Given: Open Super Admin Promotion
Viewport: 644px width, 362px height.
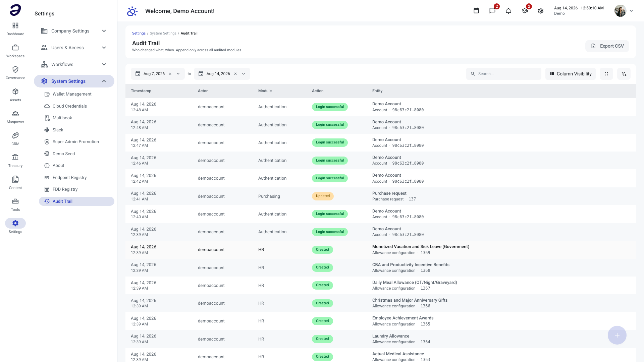Looking at the screenshot, I should pos(76,142).
